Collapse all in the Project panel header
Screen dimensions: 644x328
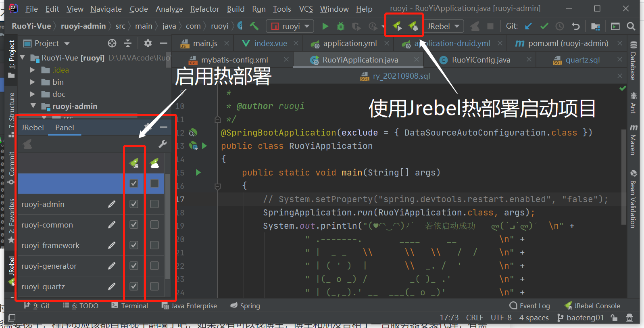(x=128, y=43)
